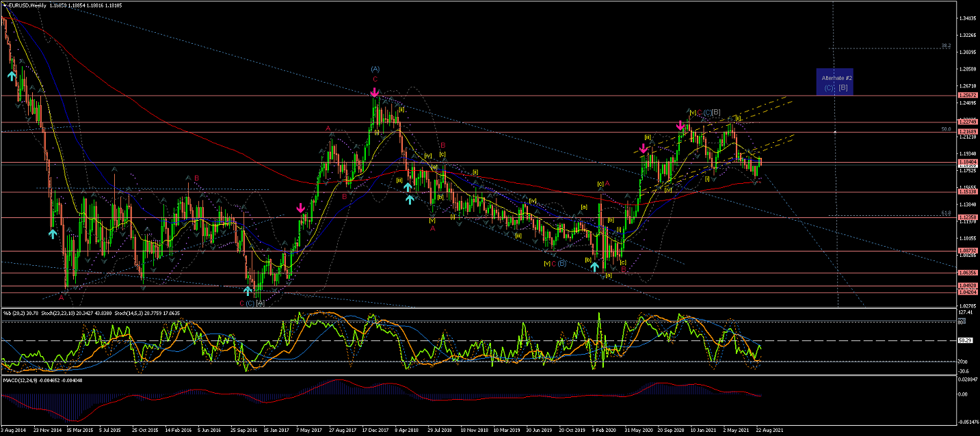Click the 1.25672 price level label
Viewport: 980px width, 436px height.
(x=967, y=96)
